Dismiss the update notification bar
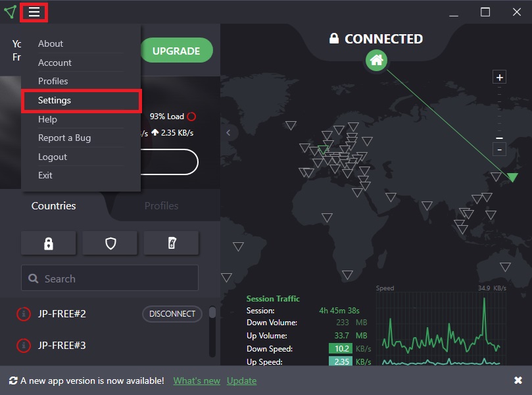 tap(518, 381)
